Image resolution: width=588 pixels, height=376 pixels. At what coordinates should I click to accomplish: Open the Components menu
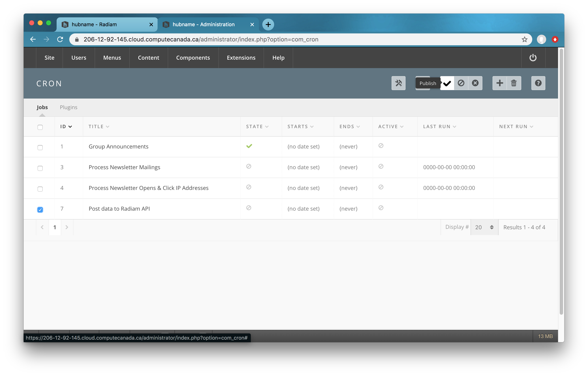tap(193, 58)
